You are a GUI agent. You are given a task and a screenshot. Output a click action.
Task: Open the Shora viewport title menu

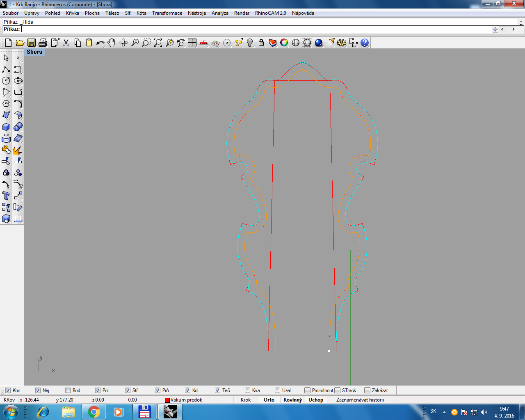[34, 52]
